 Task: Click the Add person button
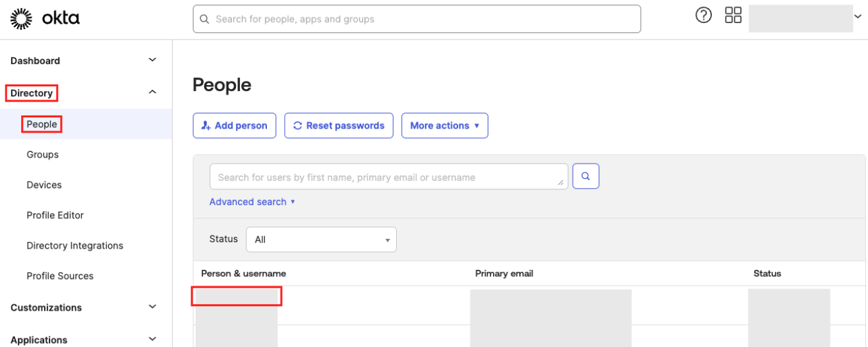[x=234, y=125]
